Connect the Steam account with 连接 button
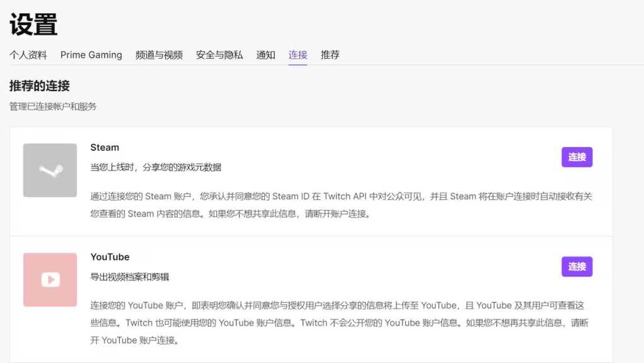The image size is (644, 363). coord(577,157)
